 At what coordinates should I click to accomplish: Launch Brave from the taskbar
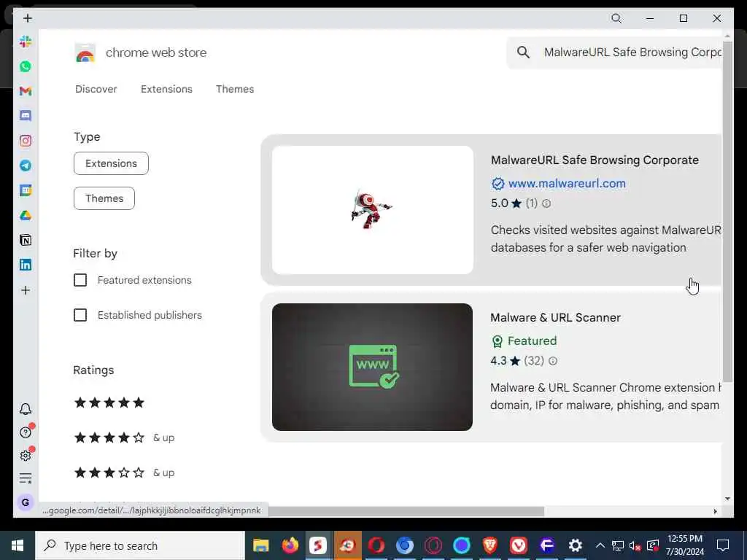(x=489, y=545)
